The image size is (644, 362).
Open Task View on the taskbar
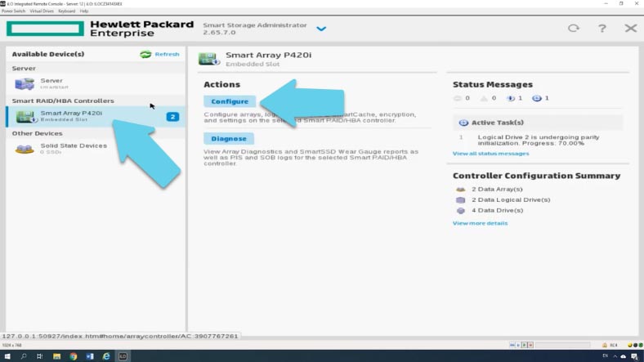click(39, 356)
